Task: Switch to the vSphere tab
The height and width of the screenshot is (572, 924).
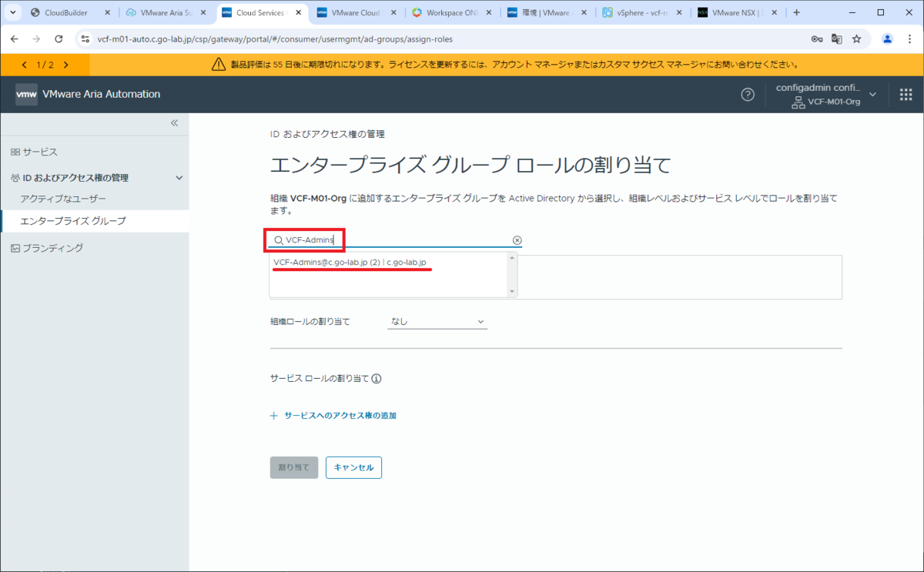Action: click(x=643, y=13)
